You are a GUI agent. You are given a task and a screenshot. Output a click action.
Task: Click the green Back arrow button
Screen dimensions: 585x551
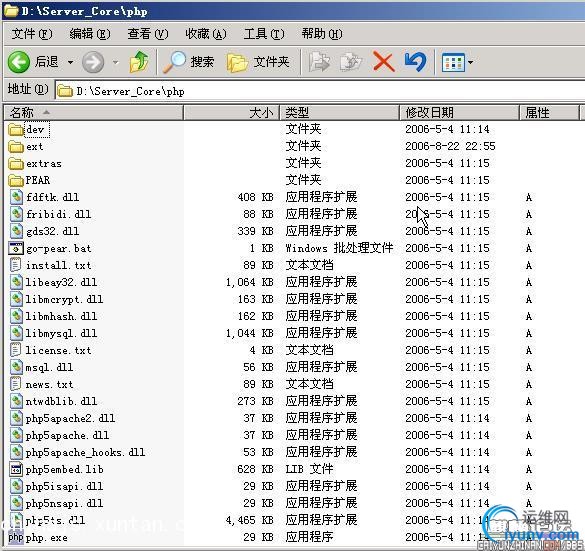tap(19, 62)
